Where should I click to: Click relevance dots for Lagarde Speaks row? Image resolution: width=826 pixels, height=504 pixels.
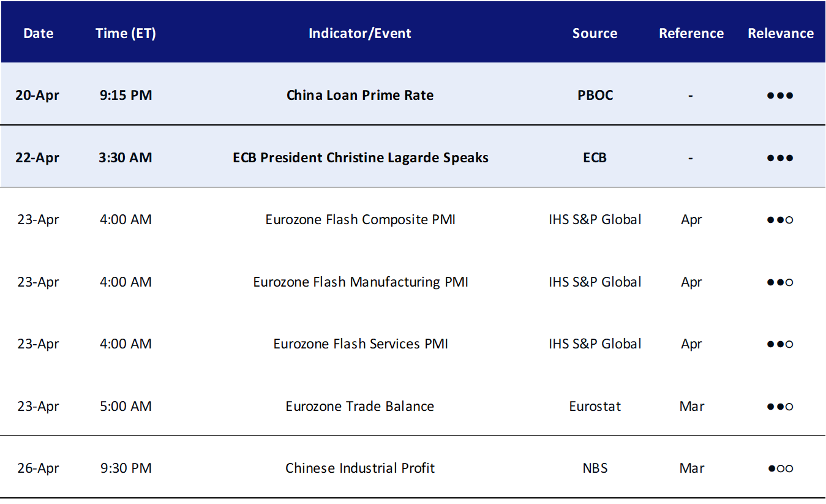click(780, 158)
